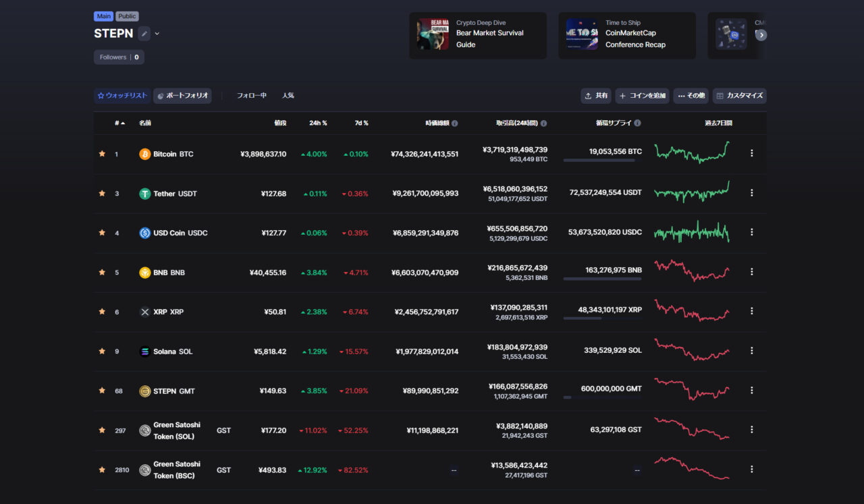Open the 人気 tab
864x504 pixels.
[x=288, y=96]
